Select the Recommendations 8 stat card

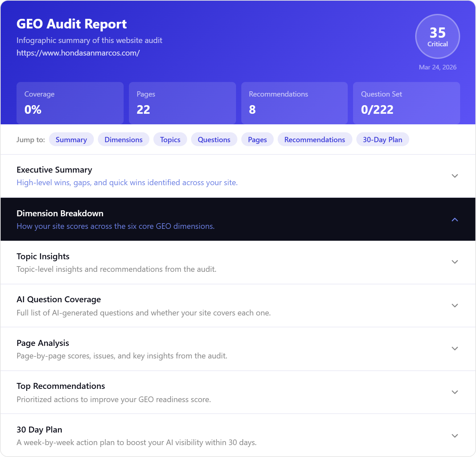pyautogui.click(x=295, y=103)
